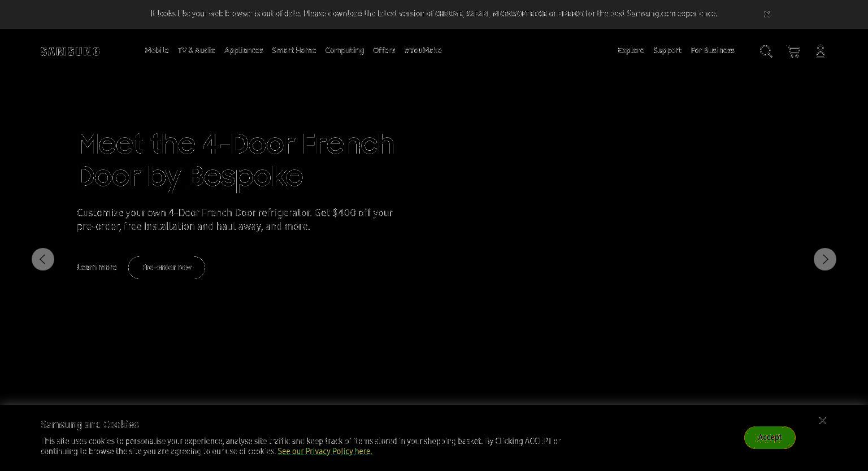The width and height of the screenshot is (868, 471).
Task: Click the headline Meet the 4-Door French Door
Action: click(x=236, y=160)
